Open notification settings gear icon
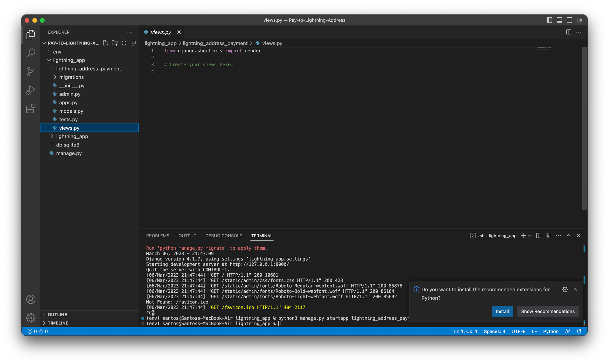 (x=565, y=289)
